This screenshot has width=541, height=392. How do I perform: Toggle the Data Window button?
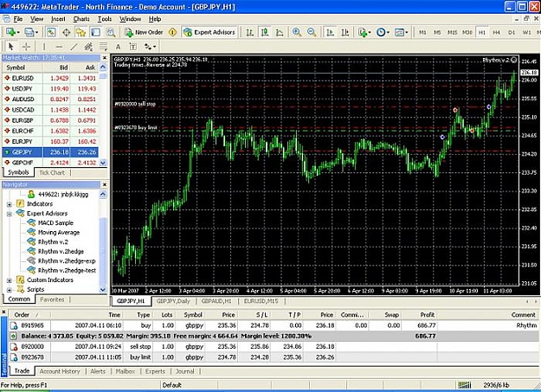(x=67, y=32)
